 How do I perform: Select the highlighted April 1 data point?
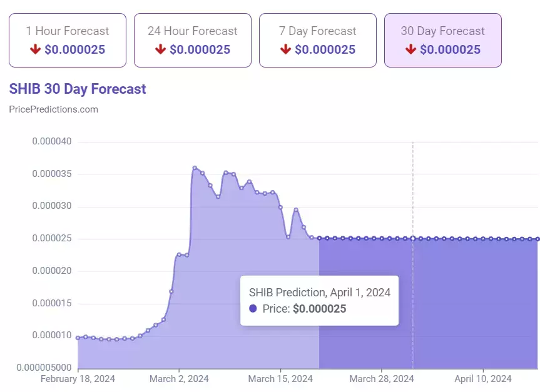413,238
